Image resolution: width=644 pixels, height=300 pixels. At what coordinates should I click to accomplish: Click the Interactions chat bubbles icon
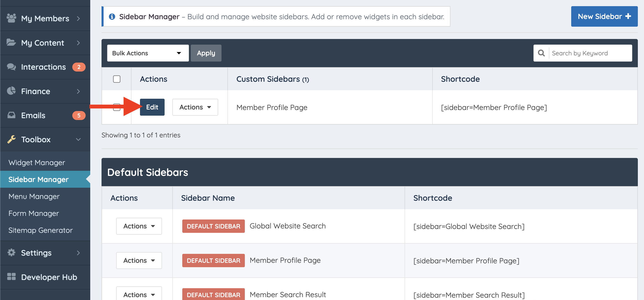(x=11, y=67)
